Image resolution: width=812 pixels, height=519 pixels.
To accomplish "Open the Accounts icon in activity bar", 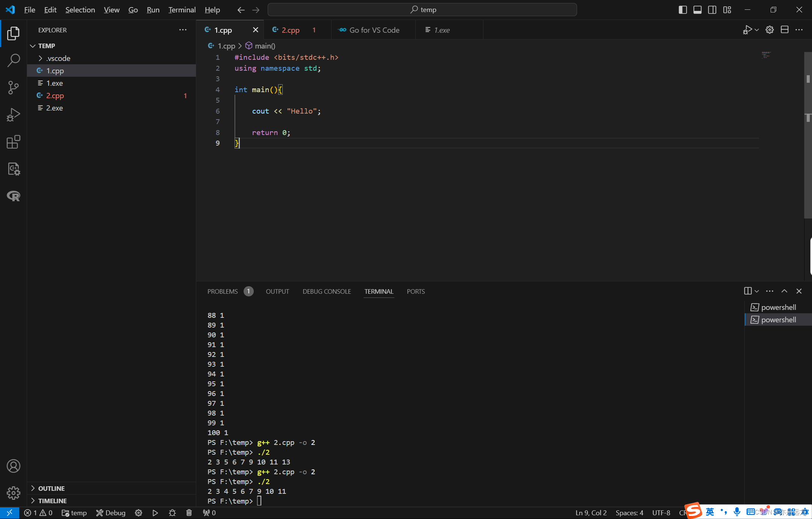I will pos(14,466).
